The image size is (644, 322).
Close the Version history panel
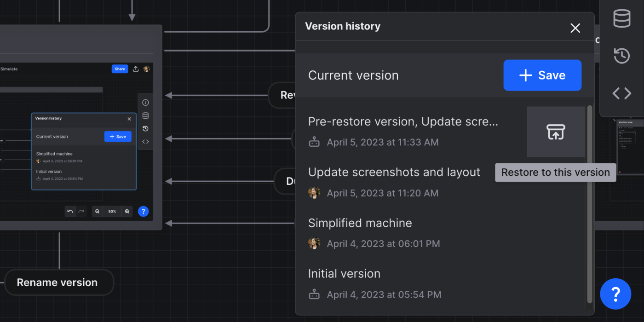coord(575,28)
